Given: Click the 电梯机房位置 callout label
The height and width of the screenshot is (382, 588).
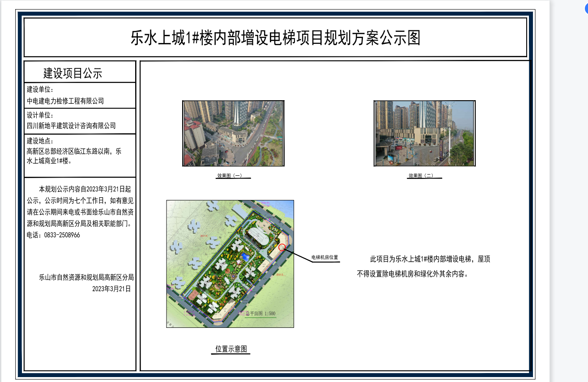Looking at the screenshot, I should pos(325,258).
